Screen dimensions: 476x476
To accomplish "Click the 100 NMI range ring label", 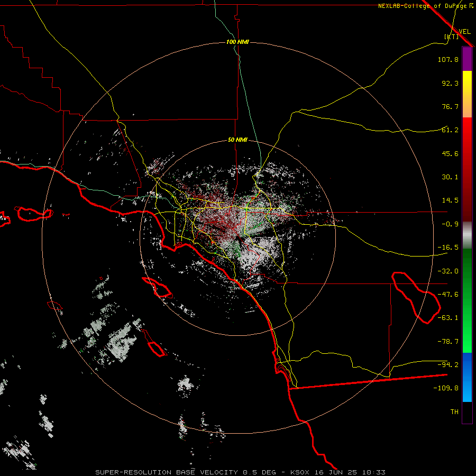I will (x=237, y=42).
